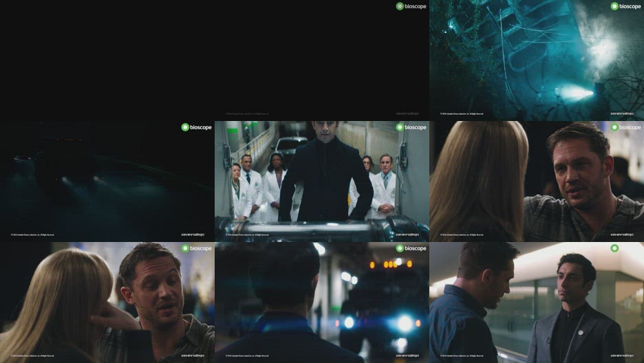Open the teal crash-site wreckage thumbnail

tap(537, 60)
